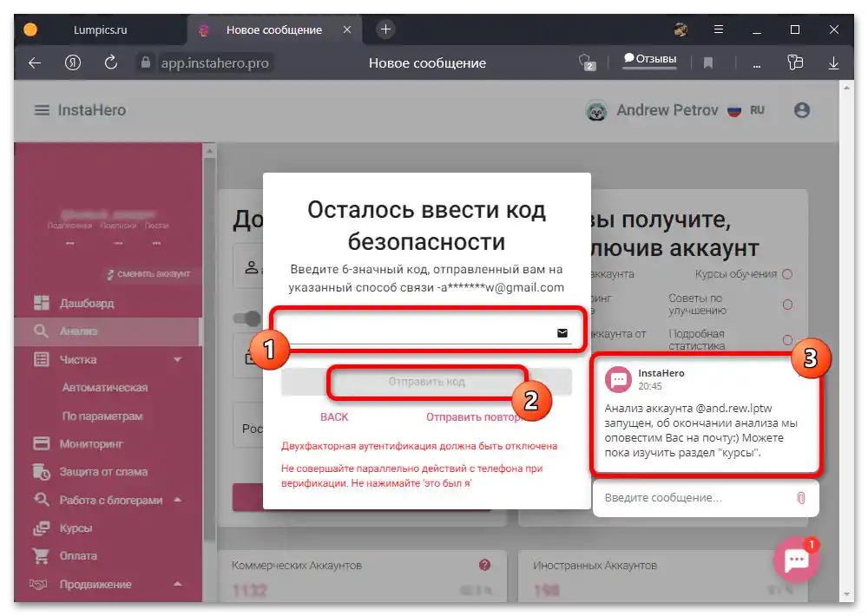Click envelope icon in code field

(562, 333)
